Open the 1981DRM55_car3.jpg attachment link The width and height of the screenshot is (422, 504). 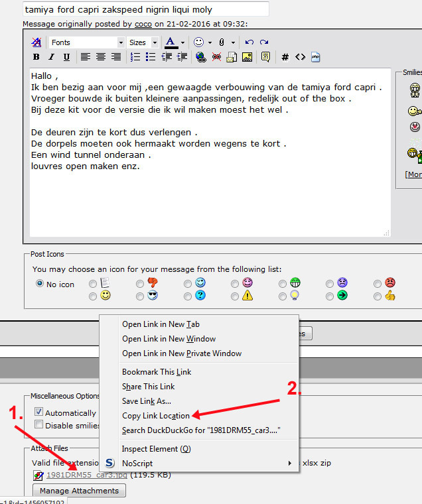point(87,475)
